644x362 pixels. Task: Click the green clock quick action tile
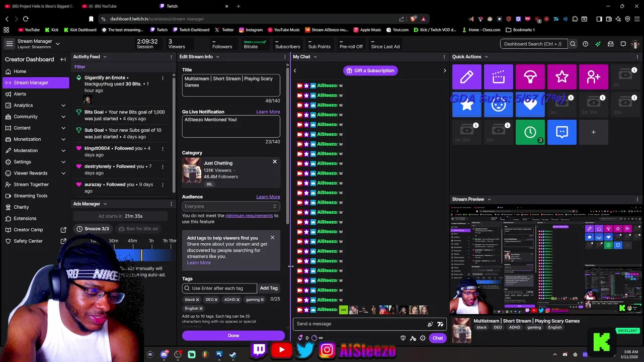(530, 132)
